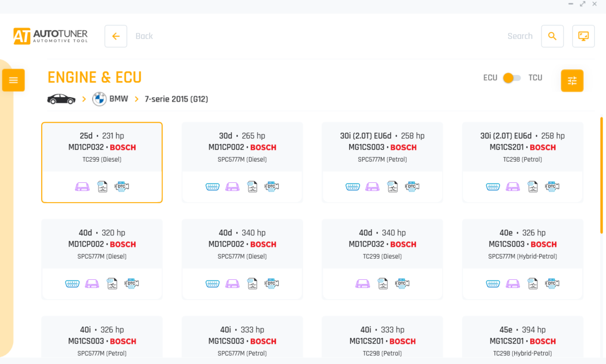Click in the Search field

click(520, 36)
